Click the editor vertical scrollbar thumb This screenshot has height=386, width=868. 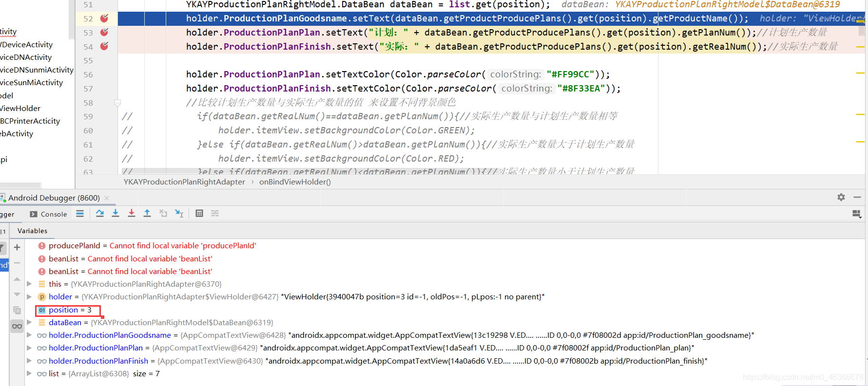click(x=862, y=30)
